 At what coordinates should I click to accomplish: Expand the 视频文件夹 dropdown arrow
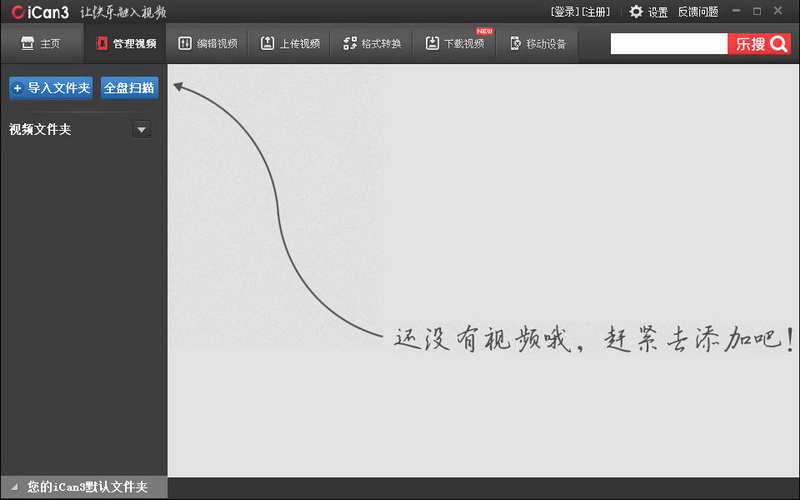pyautogui.click(x=141, y=130)
